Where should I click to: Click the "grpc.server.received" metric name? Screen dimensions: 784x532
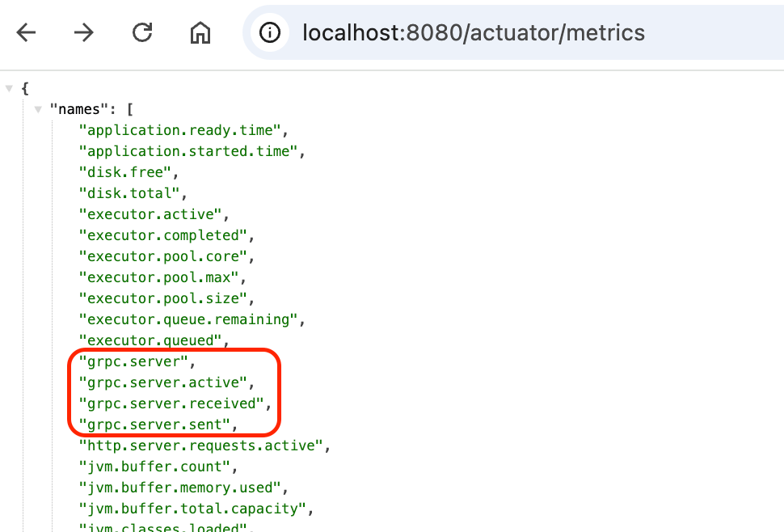[171, 403]
